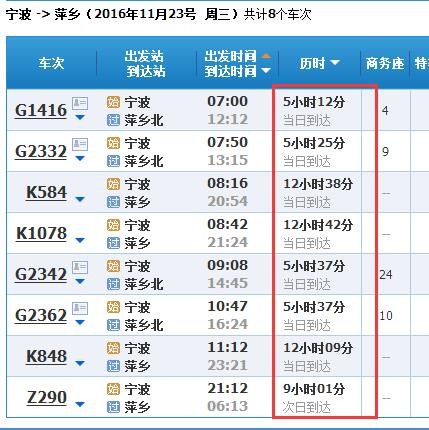Click the 始 icon in G2362 row
Image resolution: width=429 pixels, height=430 pixels.
pyautogui.click(x=113, y=307)
